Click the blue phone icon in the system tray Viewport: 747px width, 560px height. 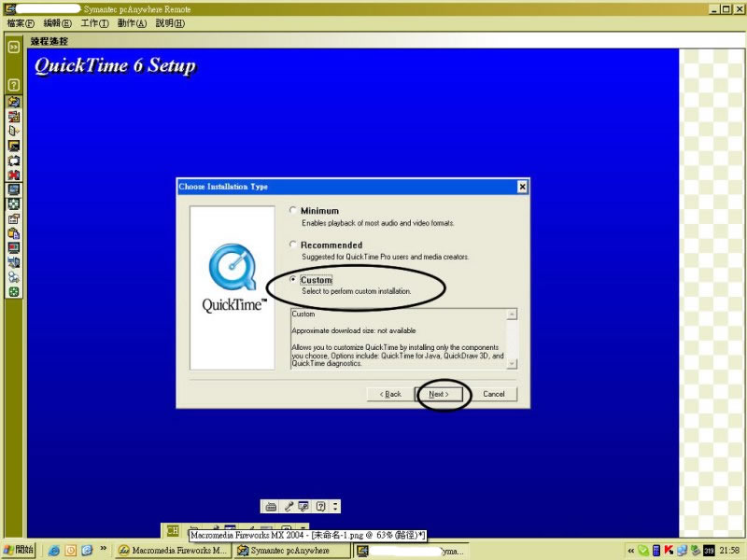[656, 551]
